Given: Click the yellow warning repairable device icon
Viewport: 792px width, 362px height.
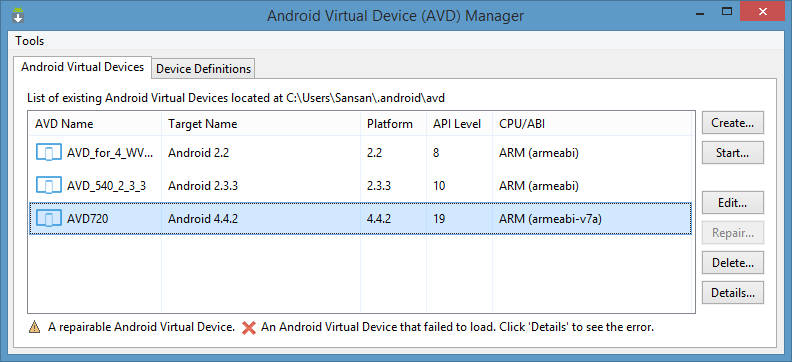Looking at the screenshot, I should pos(34,327).
